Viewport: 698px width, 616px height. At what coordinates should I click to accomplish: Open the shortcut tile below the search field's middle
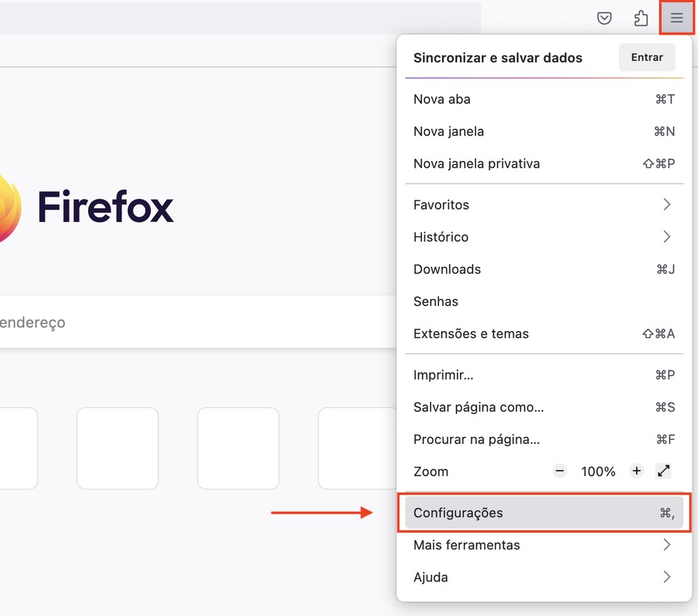238,448
